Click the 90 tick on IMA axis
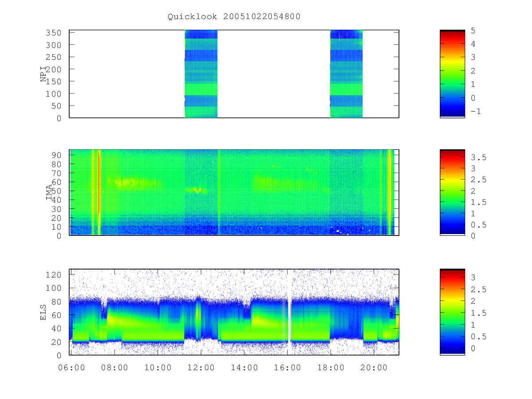 coord(58,155)
